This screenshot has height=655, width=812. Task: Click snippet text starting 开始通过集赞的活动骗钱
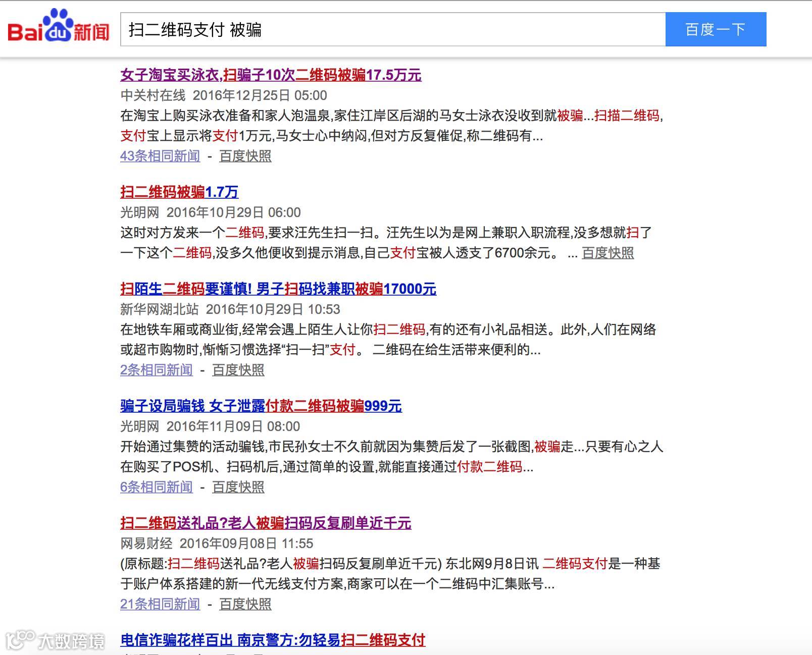(392, 457)
